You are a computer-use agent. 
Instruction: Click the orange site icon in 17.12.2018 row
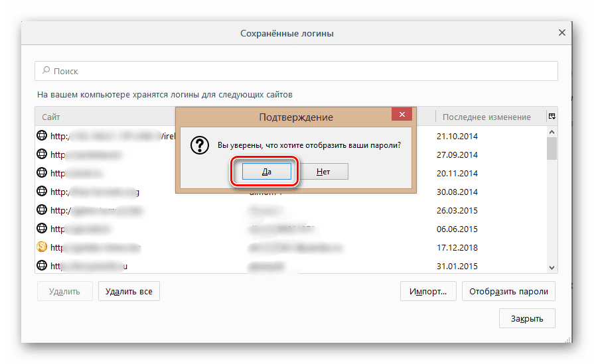[x=42, y=247]
